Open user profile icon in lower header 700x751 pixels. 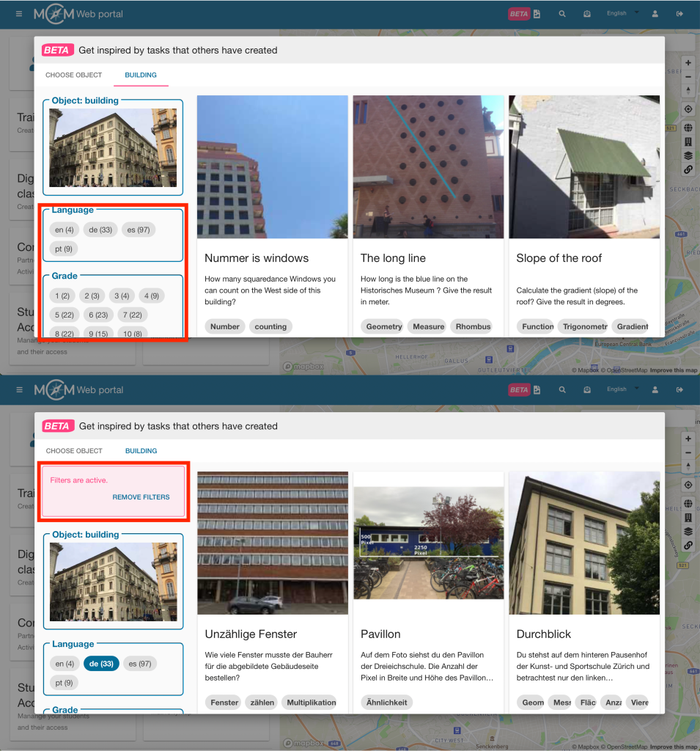655,390
